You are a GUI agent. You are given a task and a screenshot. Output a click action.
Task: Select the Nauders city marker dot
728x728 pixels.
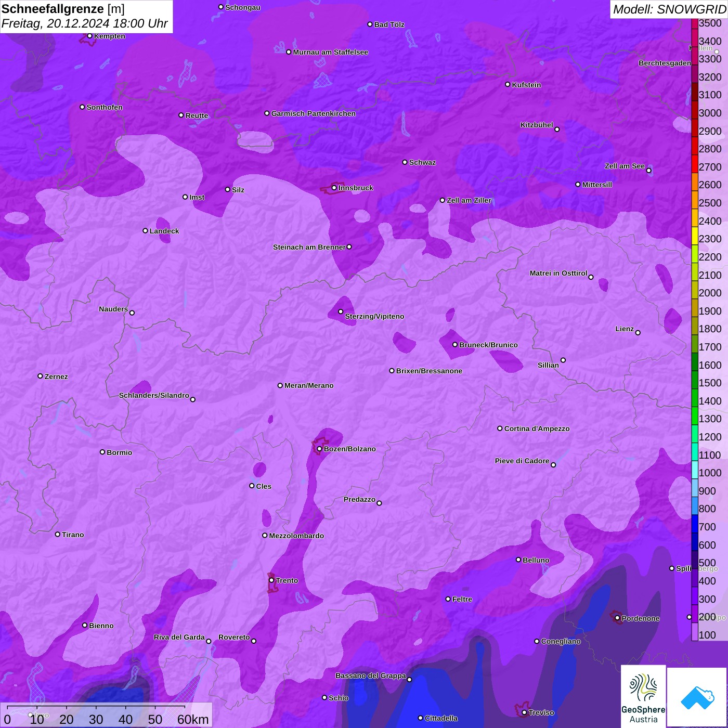132,313
